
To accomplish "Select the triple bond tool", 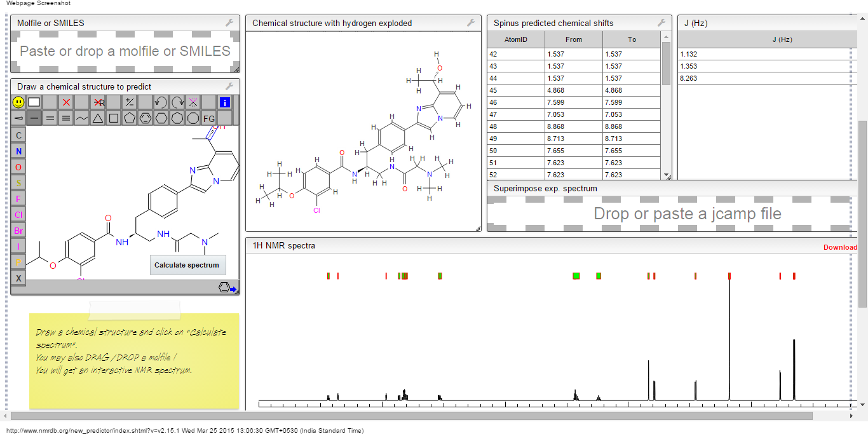I will click(x=66, y=118).
